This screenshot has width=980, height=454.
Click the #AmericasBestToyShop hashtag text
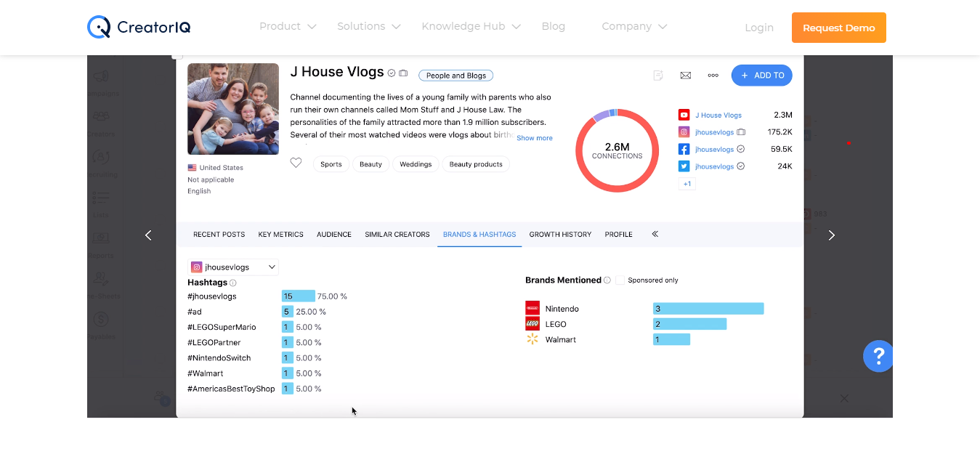tap(231, 389)
